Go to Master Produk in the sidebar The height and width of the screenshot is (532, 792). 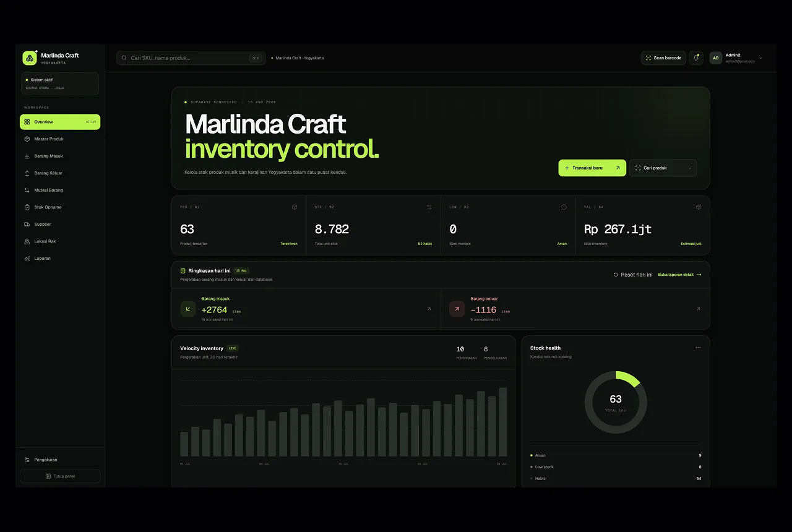tap(60, 139)
